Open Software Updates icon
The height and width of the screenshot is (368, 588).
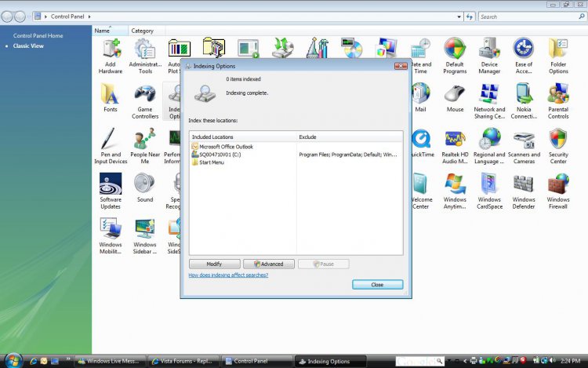[x=111, y=191]
